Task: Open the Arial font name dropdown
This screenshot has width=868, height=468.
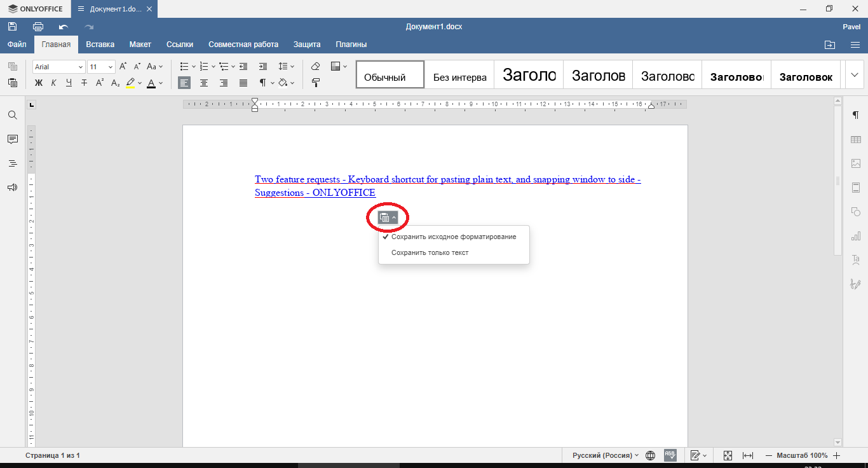Action: click(x=80, y=67)
